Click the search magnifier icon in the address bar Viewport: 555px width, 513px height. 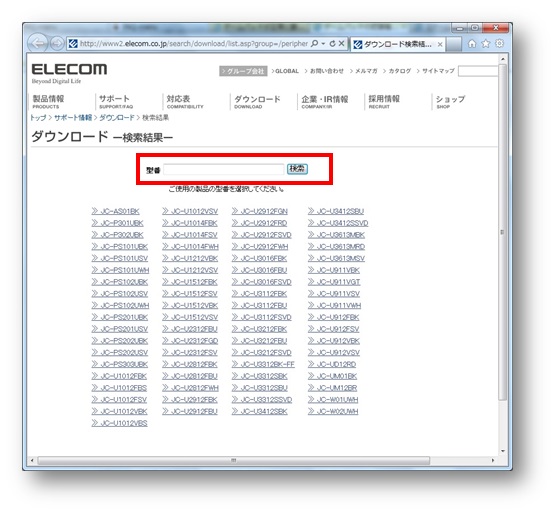click(x=314, y=44)
